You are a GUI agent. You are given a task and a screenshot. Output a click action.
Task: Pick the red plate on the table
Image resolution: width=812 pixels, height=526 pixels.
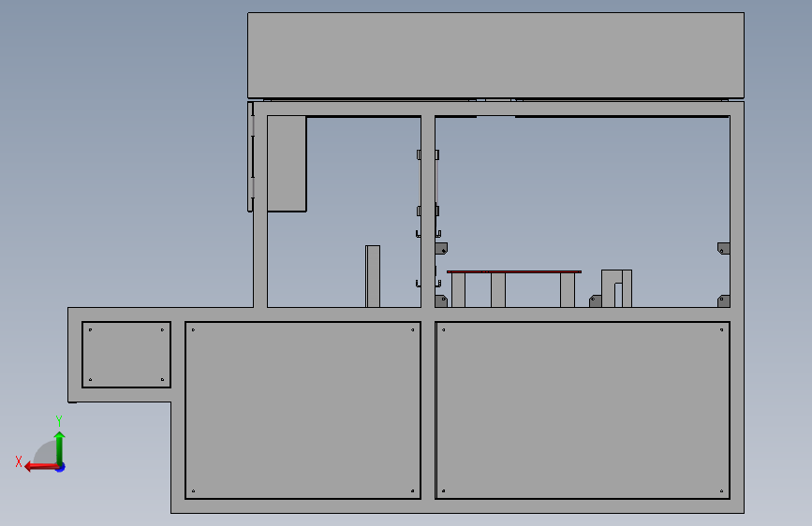[514, 271]
